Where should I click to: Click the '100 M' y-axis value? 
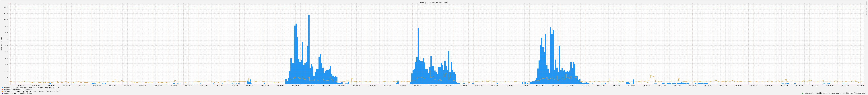pos(5,20)
